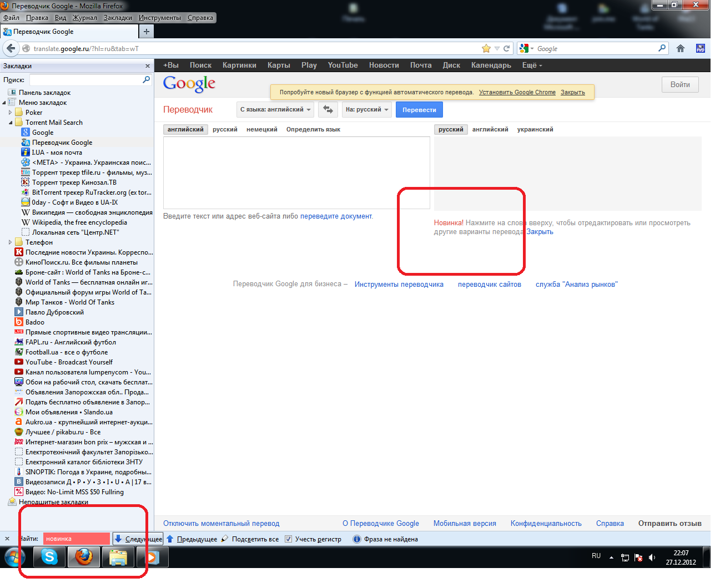Image resolution: width=715 pixels, height=588 pixels.
Task: Open the volume control in the system tray
Action: click(x=652, y=557)
